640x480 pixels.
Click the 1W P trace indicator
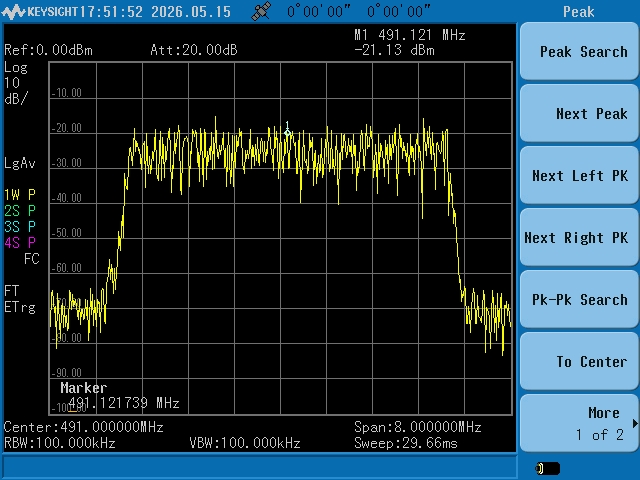pos(20,195)
